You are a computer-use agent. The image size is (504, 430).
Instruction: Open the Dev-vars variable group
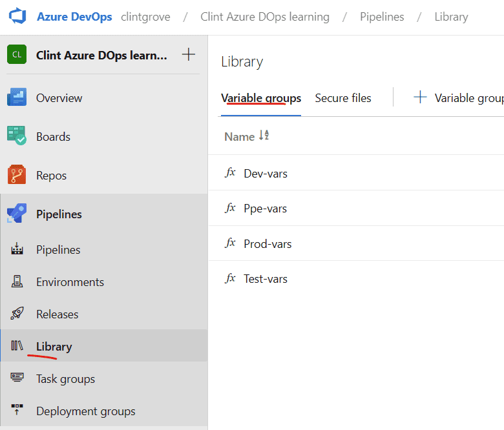click(x=266, y=174)
